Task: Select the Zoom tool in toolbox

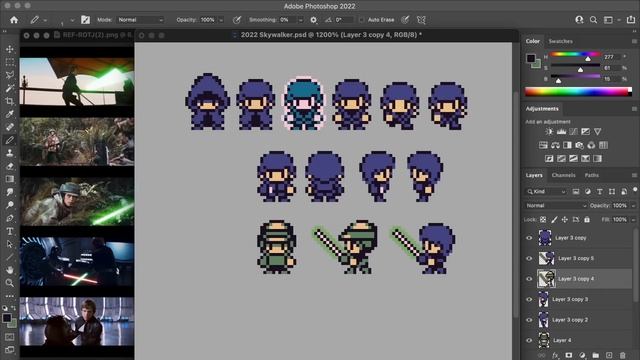Action: 10,282
